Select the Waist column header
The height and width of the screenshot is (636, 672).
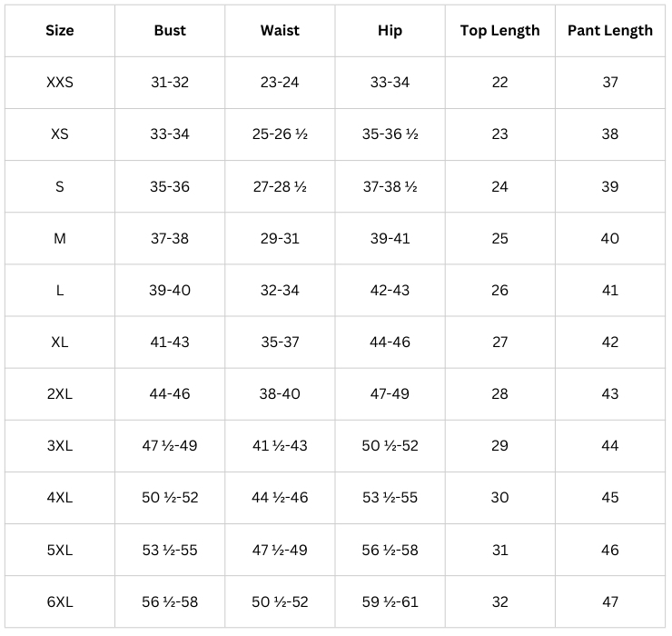[280, 31]
